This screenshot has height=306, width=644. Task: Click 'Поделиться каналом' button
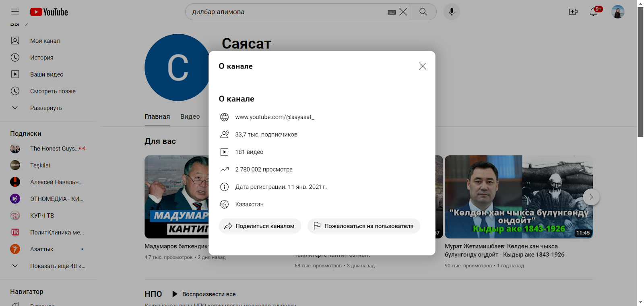click(x=260, y=226)
